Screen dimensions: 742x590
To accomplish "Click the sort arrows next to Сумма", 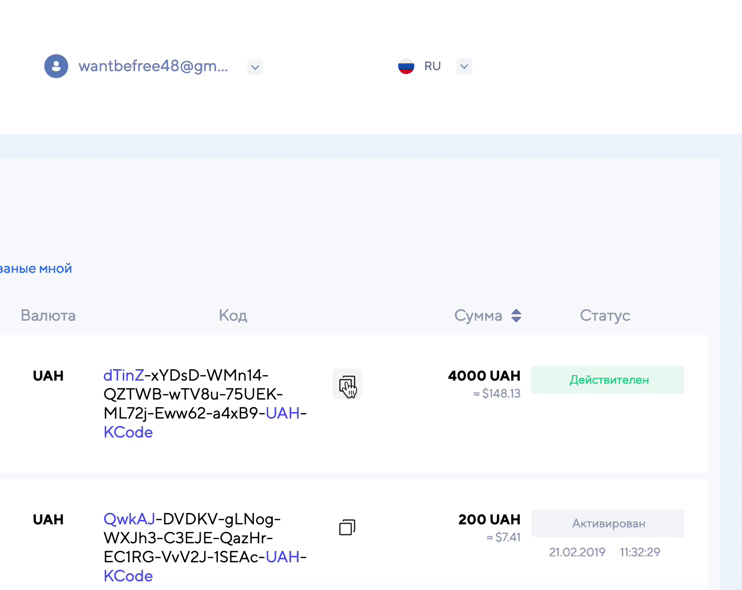I will pos(516,315).
